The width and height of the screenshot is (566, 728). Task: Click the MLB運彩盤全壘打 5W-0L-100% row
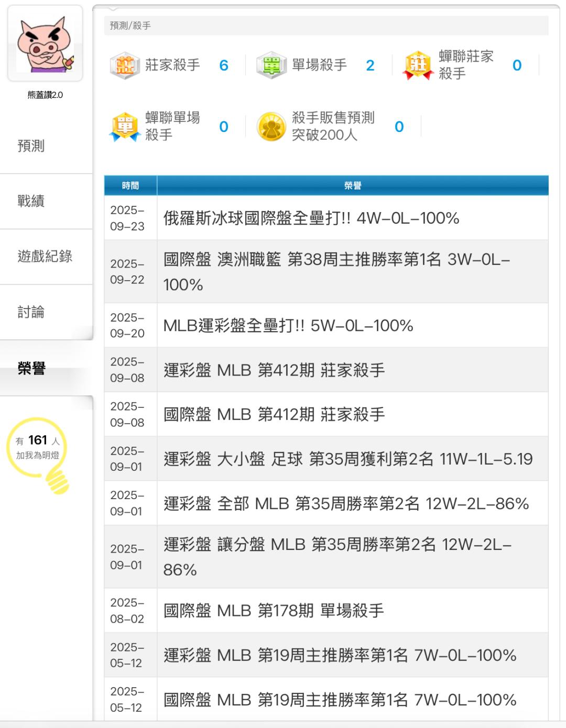pyautogui.click(x=326, y=325)
